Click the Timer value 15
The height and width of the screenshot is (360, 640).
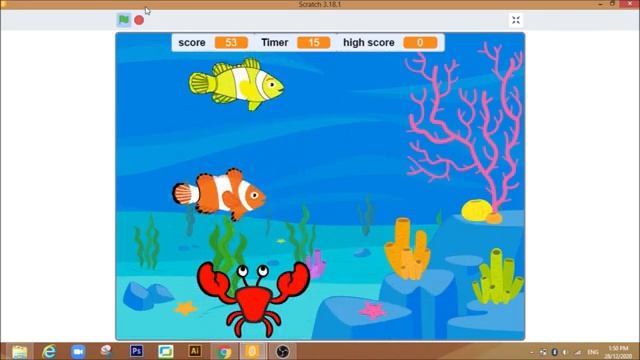(x=313, y=42)
